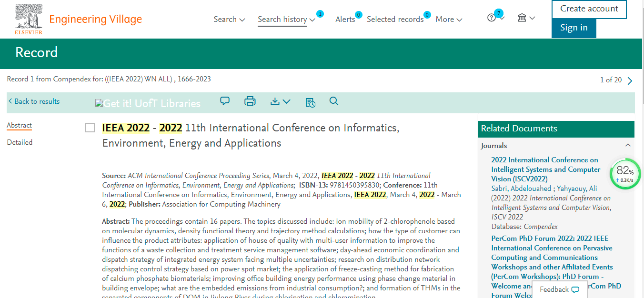Switch to the Abstract view tab
This screenshot has height=298, width=644.
point(19,126)
